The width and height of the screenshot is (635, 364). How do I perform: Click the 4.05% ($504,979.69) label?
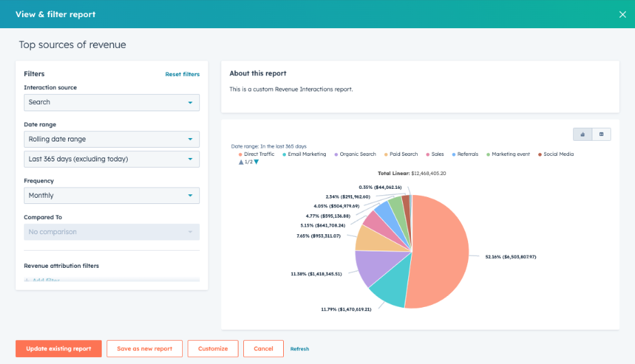point(337,206)
